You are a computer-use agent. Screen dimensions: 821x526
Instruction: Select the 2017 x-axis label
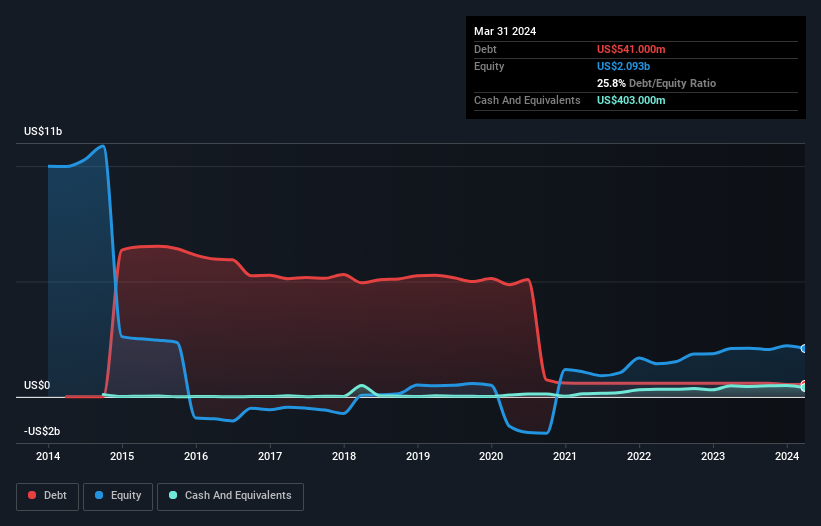270,456
